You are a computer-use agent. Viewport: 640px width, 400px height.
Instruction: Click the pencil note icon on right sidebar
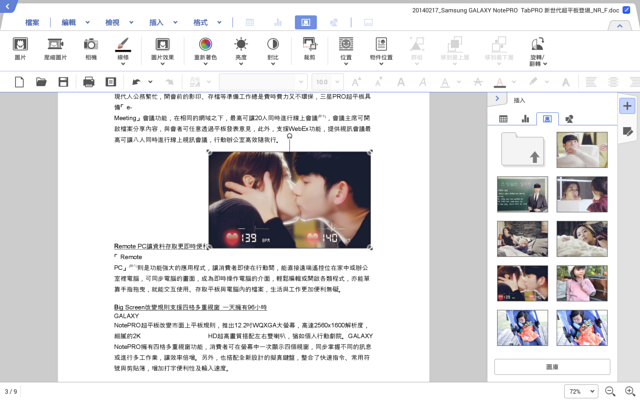pyautogui.click(x=627, y=131)
